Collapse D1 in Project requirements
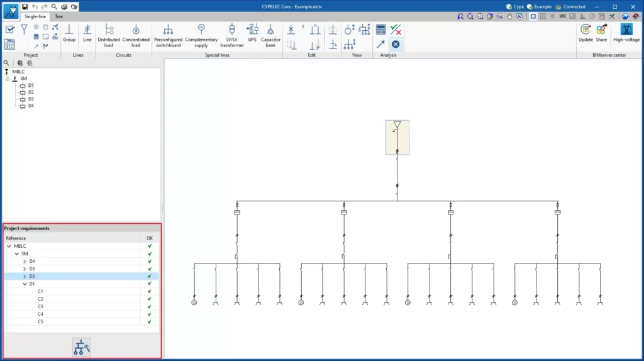 25,284
